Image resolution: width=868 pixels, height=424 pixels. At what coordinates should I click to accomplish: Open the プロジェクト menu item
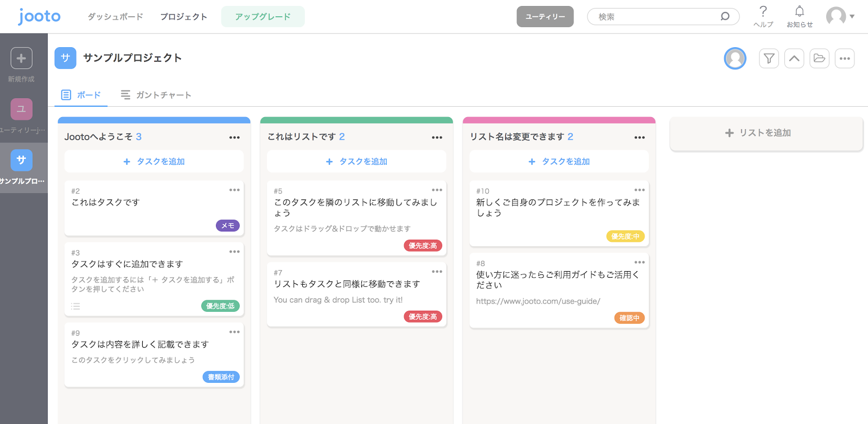coord(184,17)
